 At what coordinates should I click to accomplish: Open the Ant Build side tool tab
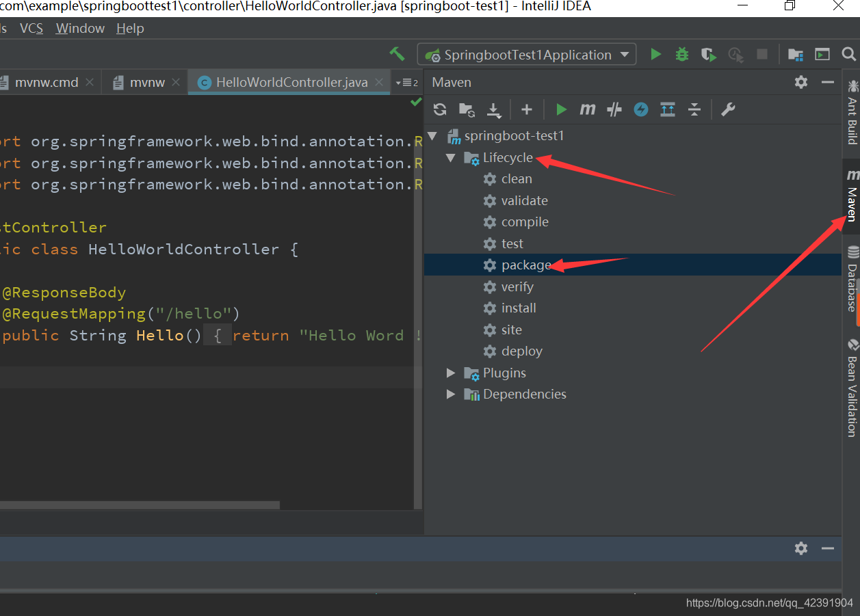(x=851, y=113)
